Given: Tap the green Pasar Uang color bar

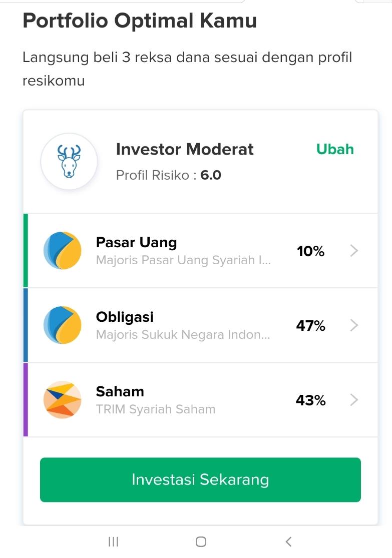Looking at the screenshot, I should coord(26,251).
